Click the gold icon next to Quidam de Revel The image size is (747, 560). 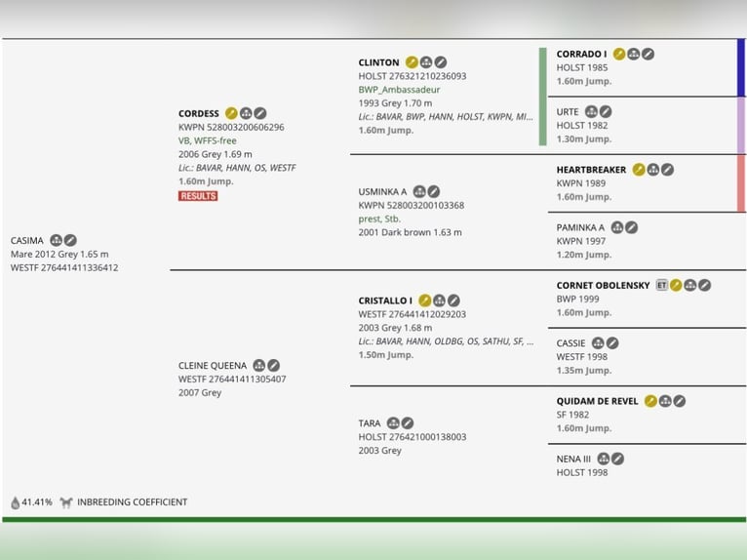coord(650,401)
